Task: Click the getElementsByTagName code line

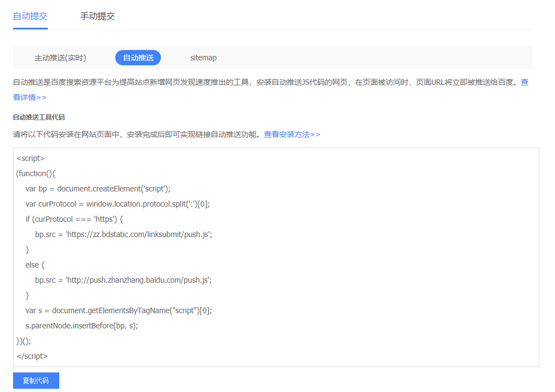Action: pos(119,310)
